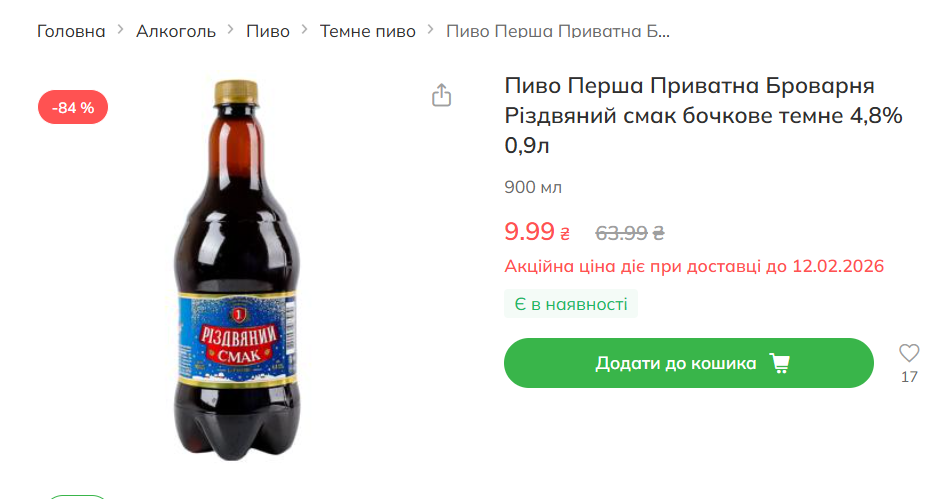This screenshot has height=499, width=931.
Task: Click the product title heading
Action: pyautogui.click(x=703, y=115)
